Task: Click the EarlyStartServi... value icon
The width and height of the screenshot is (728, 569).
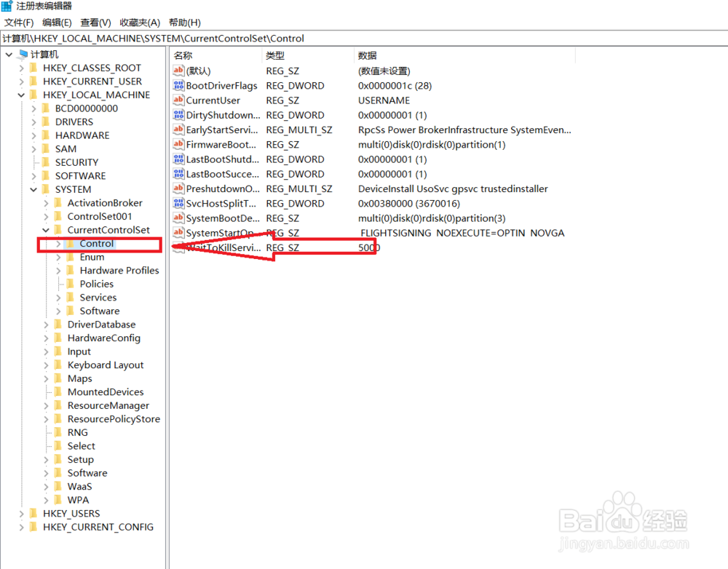Action: tap(178, 130)
